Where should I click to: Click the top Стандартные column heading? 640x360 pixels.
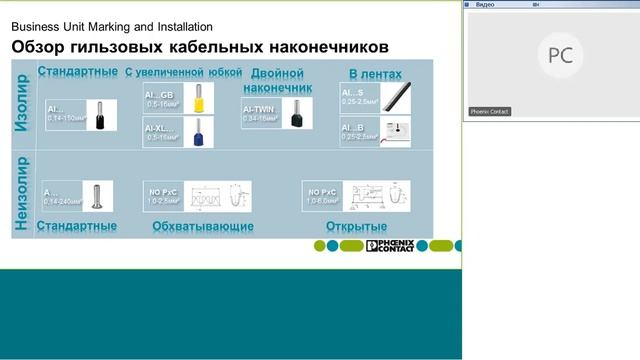pos(78,71)
